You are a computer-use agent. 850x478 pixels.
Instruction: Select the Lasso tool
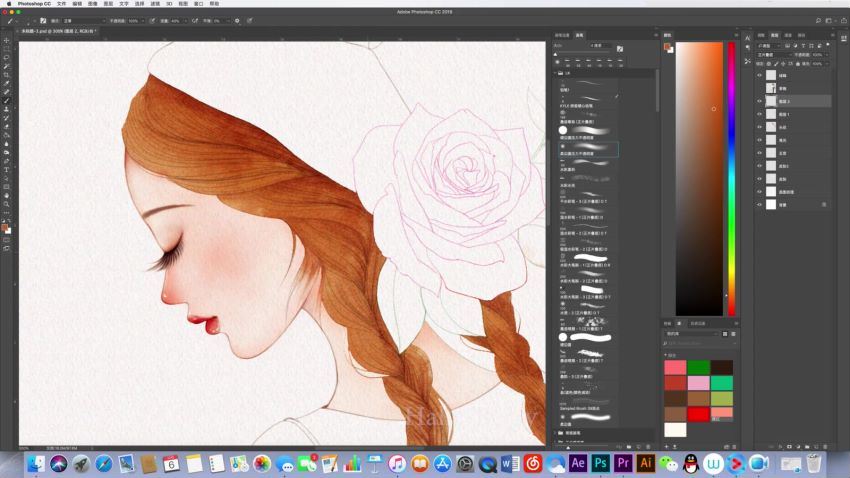[7, 57]
